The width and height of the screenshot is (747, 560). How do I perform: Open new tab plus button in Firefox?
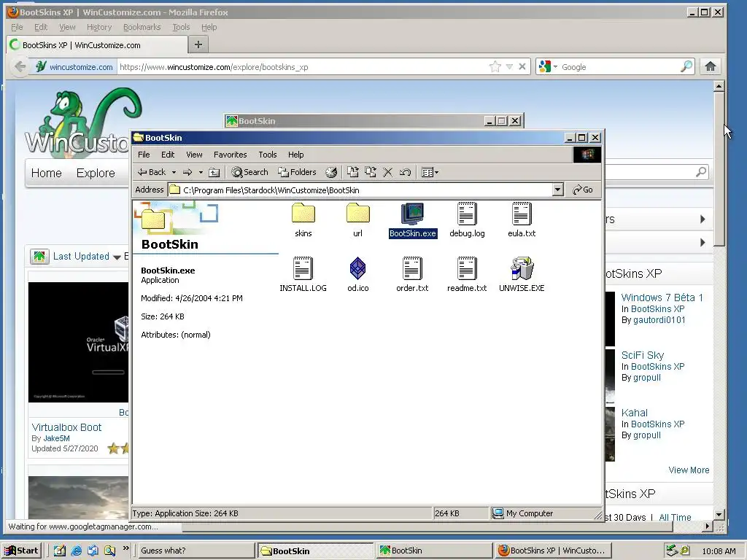click(x=198, y=44)
